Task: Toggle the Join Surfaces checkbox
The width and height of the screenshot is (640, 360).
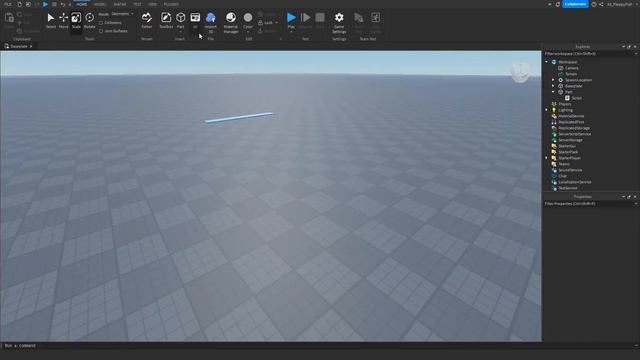Action: [101, 31]
